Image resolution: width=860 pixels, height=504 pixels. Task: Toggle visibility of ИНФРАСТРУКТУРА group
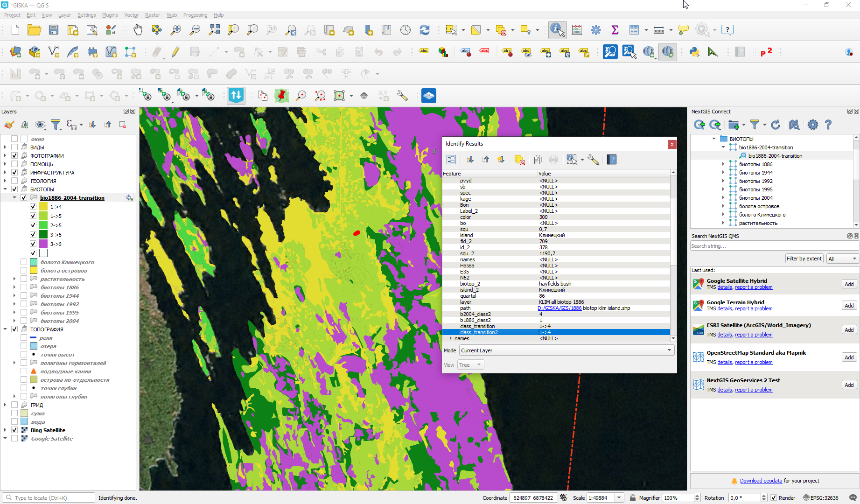pyautogui.click(x=14, y=173)
